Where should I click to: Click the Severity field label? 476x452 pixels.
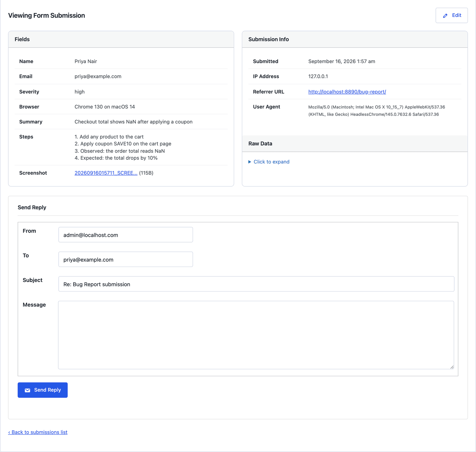tap(29, 92)
